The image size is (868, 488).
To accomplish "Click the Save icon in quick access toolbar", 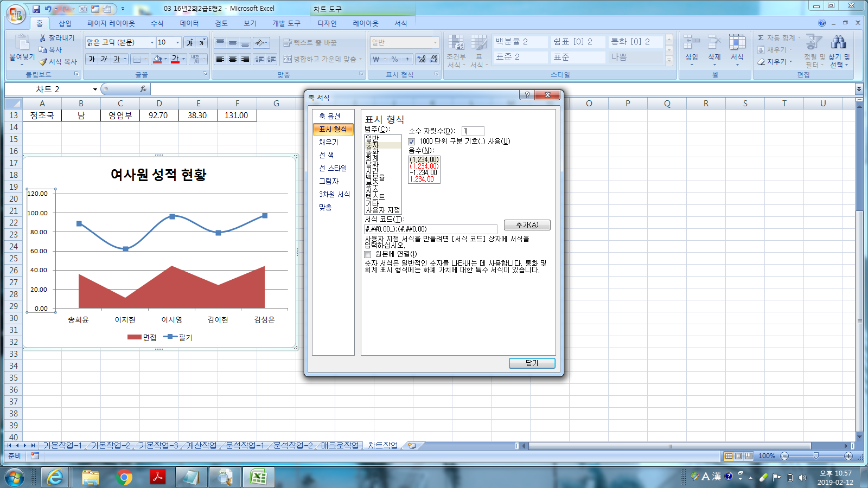I will (36, 9).
